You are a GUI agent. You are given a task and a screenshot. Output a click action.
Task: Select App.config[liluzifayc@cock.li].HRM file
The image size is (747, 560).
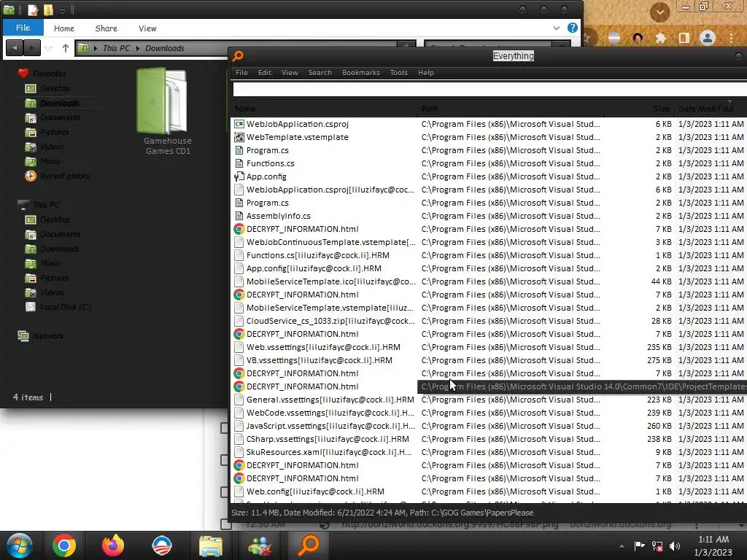click(314, 268)
